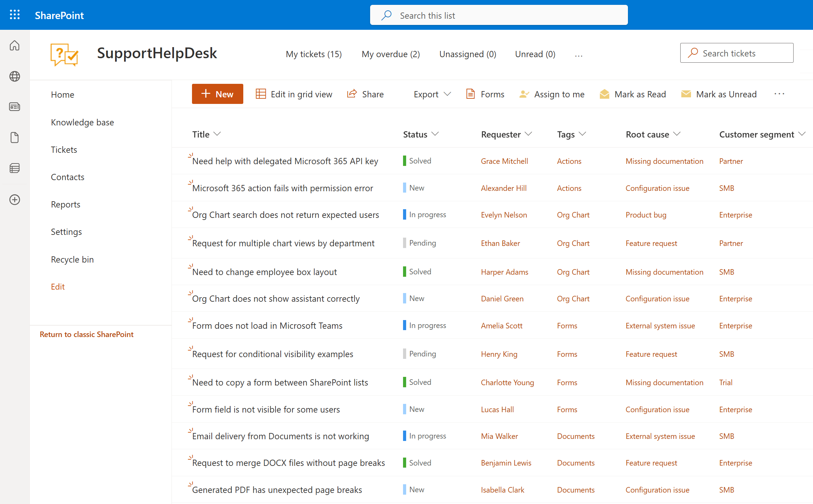Image resolution: width=813 pixels, height=504 pixels.
Task: Switch to My tickets (15) view
Action: (314, 54)
